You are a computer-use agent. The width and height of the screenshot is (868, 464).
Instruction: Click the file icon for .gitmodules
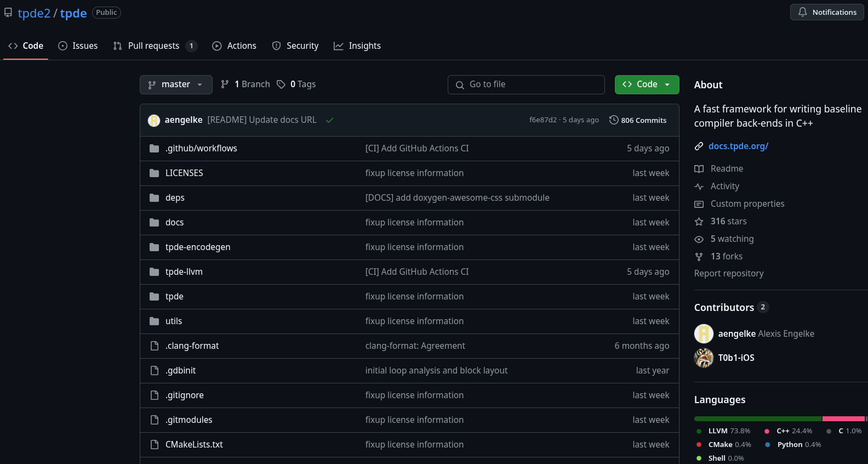pos(155,420)
